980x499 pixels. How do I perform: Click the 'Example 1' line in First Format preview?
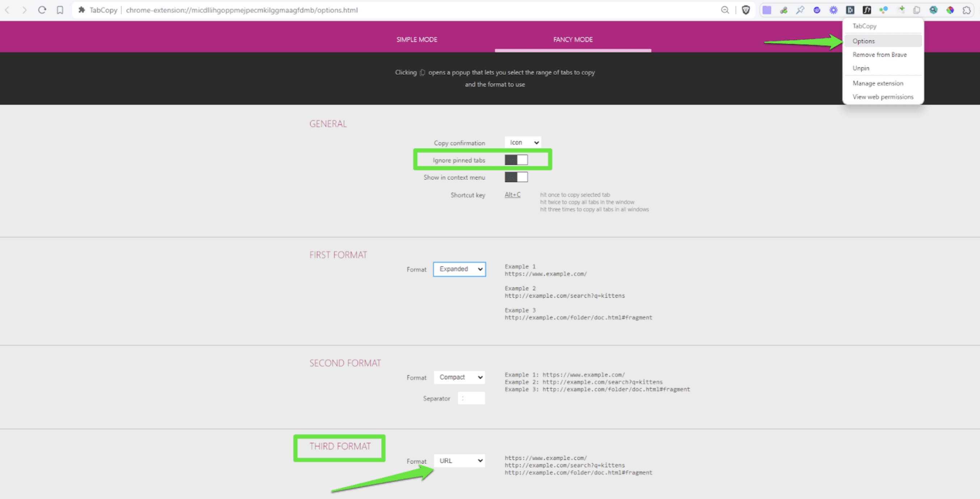pyautogui.click(x=520, y=266)
